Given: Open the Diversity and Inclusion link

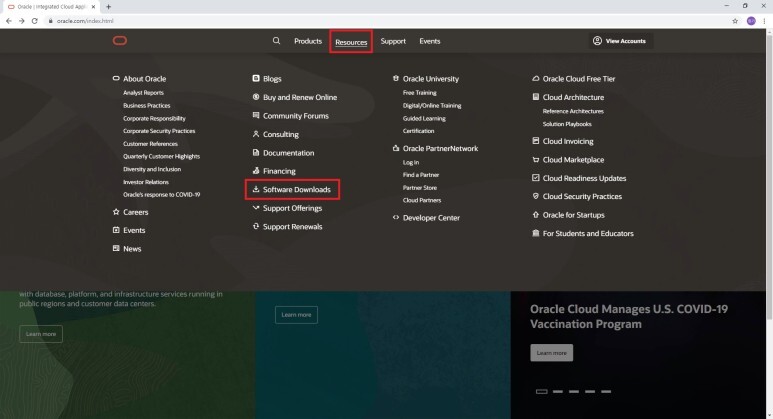Looking at the screenshot, I should coord(152,169).
